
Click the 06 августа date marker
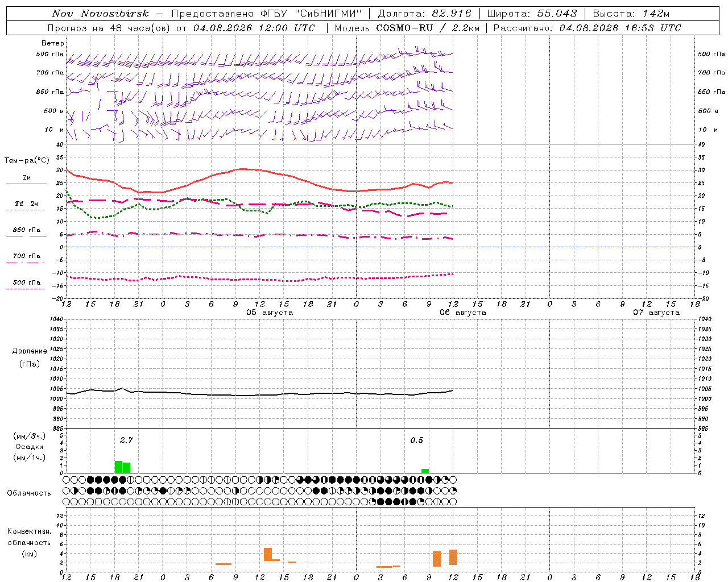point(463,313)
